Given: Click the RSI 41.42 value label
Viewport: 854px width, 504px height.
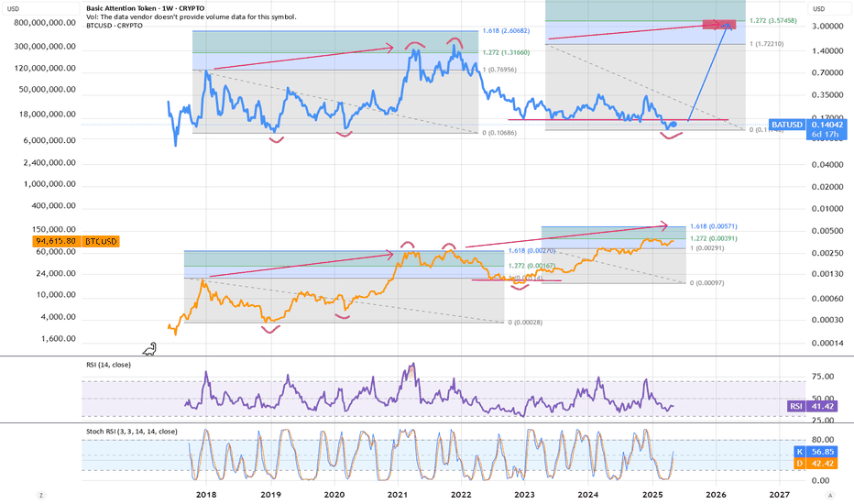Looking at the screenshot, I should pos(823,406).
